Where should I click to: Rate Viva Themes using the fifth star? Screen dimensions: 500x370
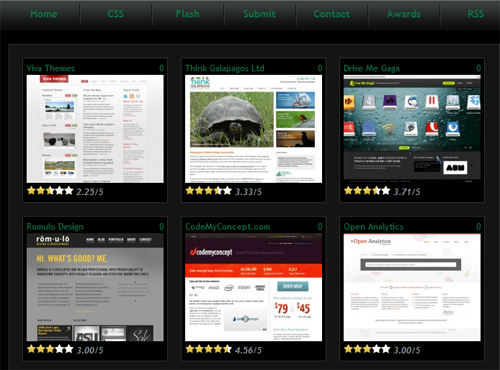pos(69,191)
